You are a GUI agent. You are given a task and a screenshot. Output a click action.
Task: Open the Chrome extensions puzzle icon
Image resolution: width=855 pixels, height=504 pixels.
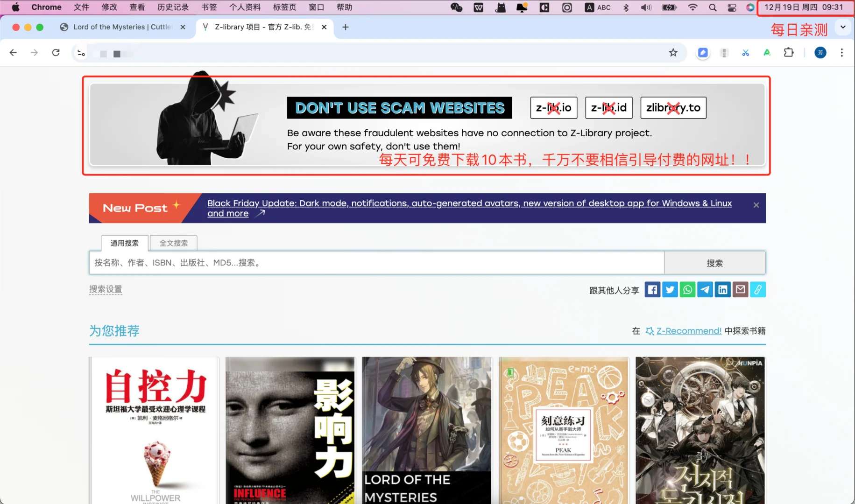click(789, 53)
